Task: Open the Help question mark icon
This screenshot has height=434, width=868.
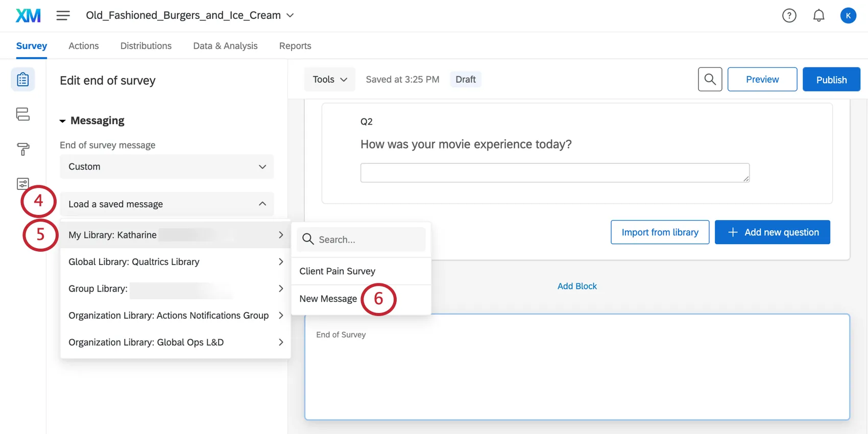Action: click(x=789, y=16)
